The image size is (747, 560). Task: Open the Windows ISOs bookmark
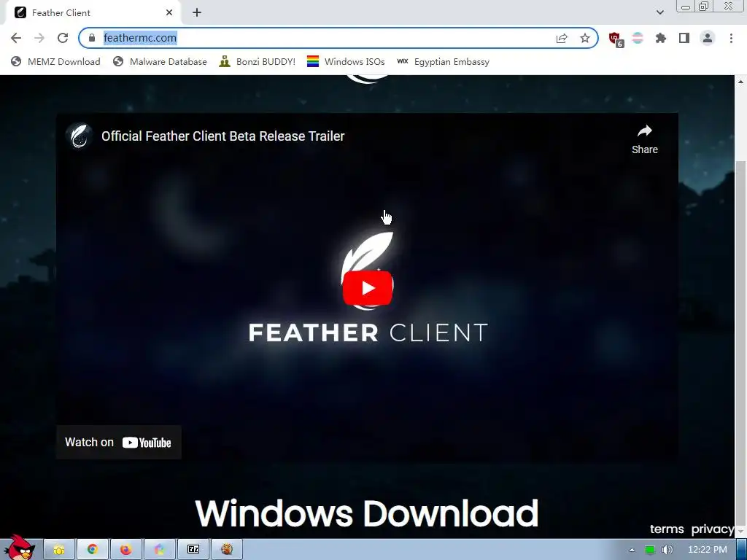click(x=346, y=61)
